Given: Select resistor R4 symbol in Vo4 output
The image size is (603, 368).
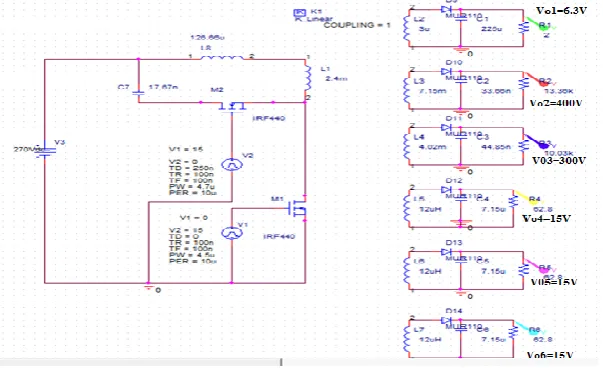Looking at the screenshot, I should coord(513,202).
